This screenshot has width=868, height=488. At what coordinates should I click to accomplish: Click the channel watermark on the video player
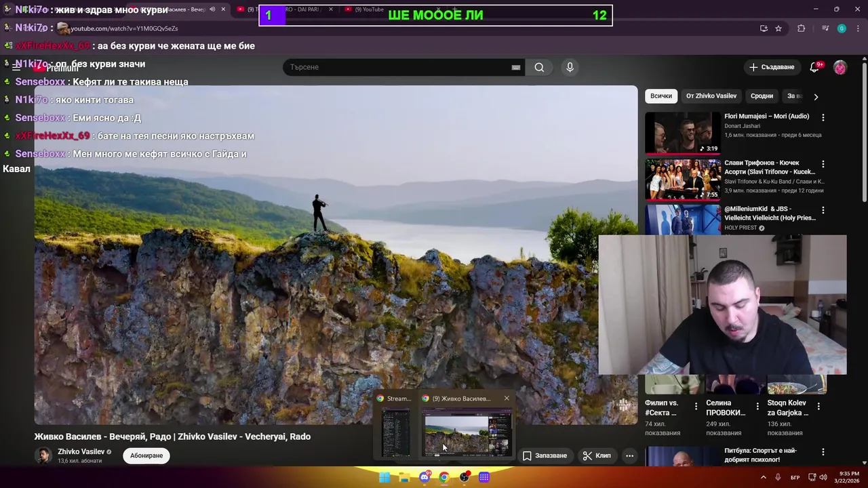tap(623, 405)
